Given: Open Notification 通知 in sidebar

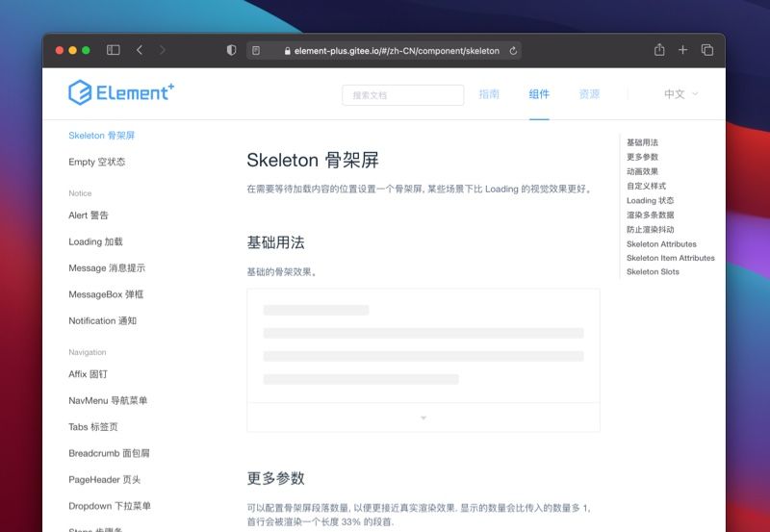Looking at the screenshot, I should tap(103, 321).
